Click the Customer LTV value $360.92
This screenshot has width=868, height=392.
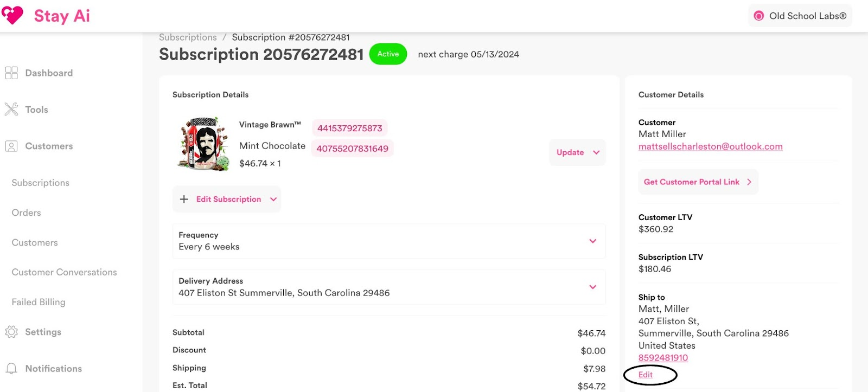coord(656,229)
